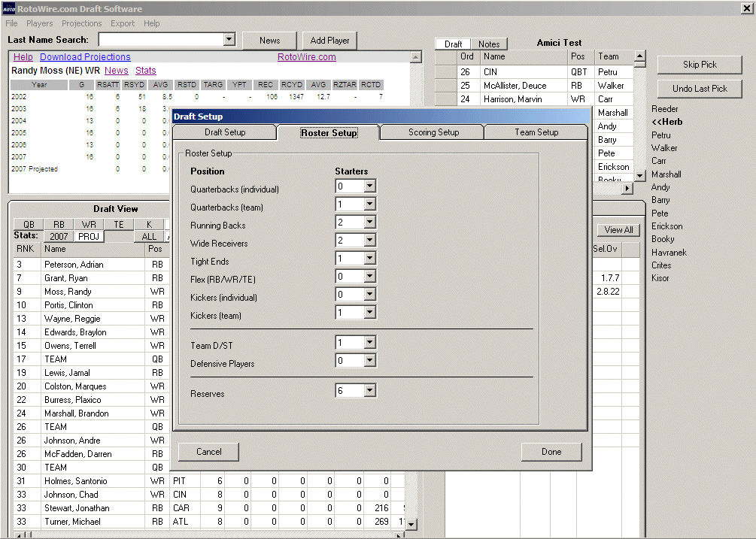Viewport: 756px width, 539px height.
Task: Switch Stats to 2007
Action: pos(59,237)
